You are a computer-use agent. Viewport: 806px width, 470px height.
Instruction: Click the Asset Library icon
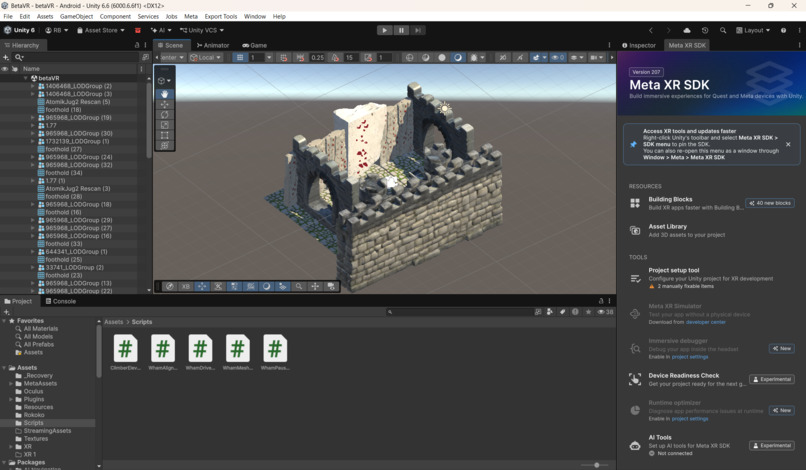(x=635, y=230)
